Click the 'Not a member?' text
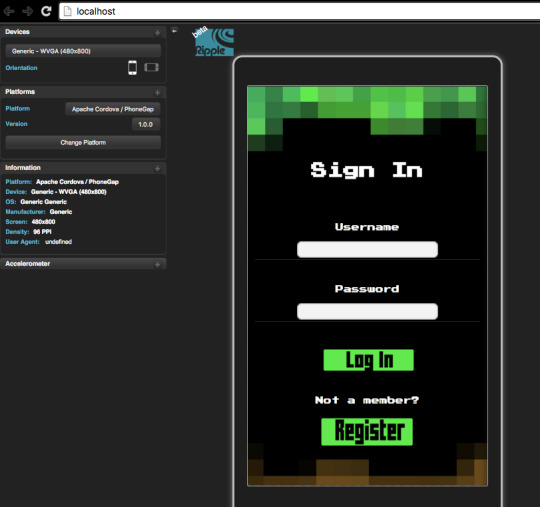The width and height of the screenshot is (540, 507). click(367, 400)
